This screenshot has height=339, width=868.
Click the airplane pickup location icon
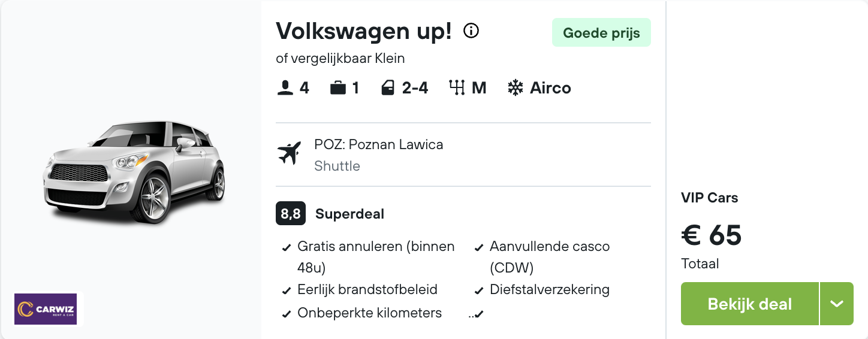289,154
